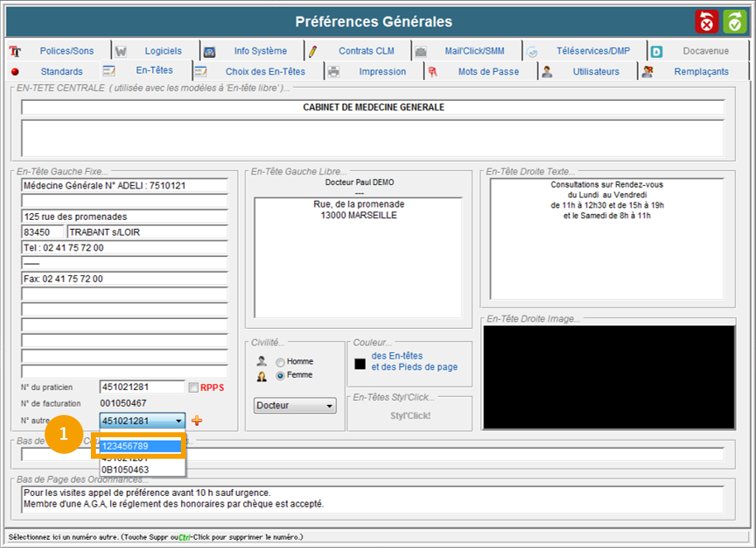Expand the N° autre combo box arrow
Viewport: 756px width, 548px height.
click(x=178, y=421)
